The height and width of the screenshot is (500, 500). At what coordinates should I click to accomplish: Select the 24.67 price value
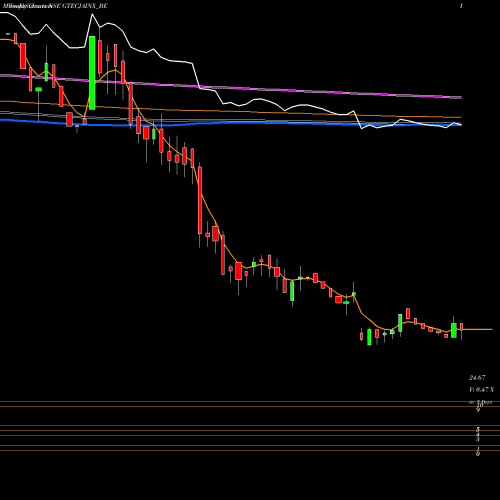tap(477, 378)
